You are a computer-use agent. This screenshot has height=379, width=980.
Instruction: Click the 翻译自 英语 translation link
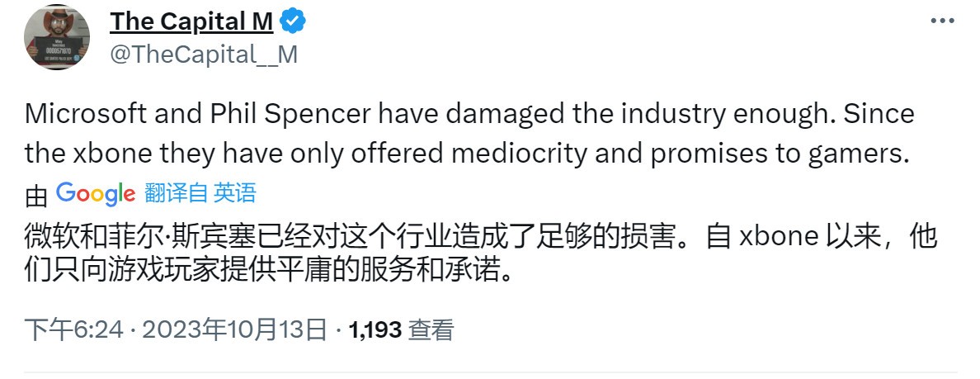pyautogui.click(x=200, y=194)
